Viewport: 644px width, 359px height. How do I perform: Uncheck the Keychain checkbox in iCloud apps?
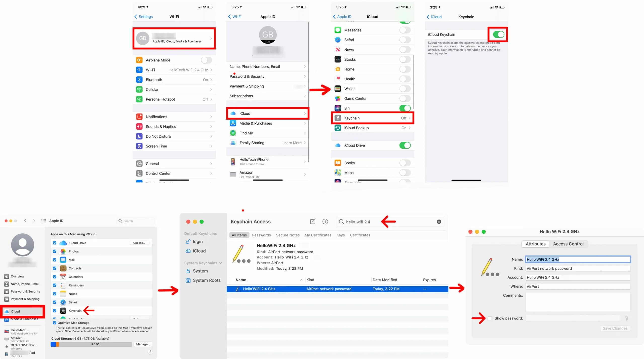pos(55,311)
